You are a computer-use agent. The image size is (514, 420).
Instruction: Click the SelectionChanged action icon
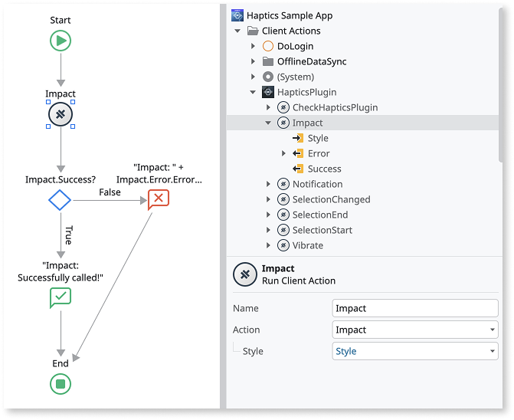click(283, 199)
